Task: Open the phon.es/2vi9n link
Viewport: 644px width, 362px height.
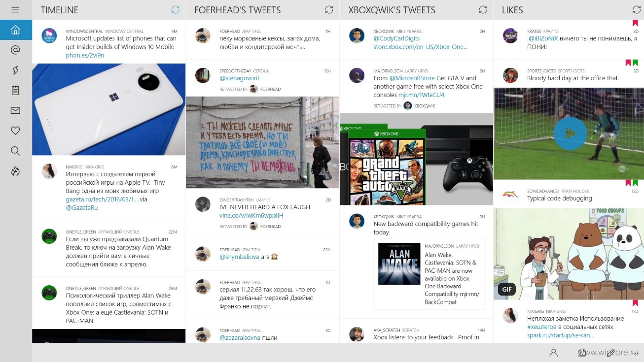Action: click(85, 55)
